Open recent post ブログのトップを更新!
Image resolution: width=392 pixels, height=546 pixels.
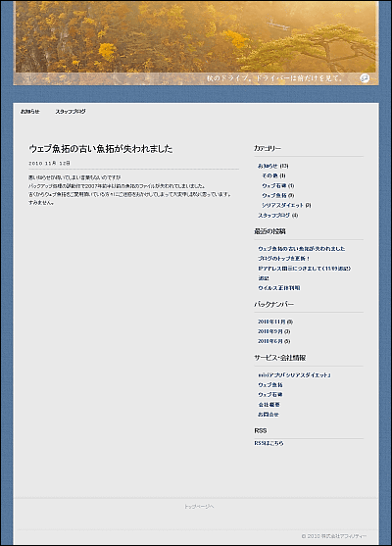[284, 259]
